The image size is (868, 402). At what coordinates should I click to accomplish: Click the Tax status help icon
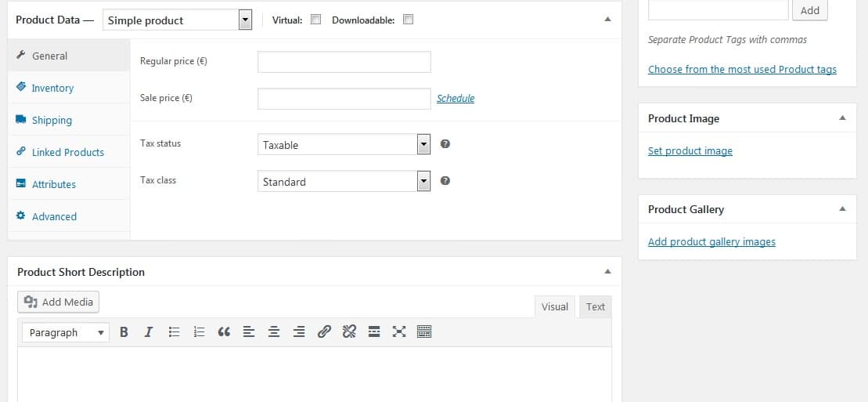tap(445, 144)
